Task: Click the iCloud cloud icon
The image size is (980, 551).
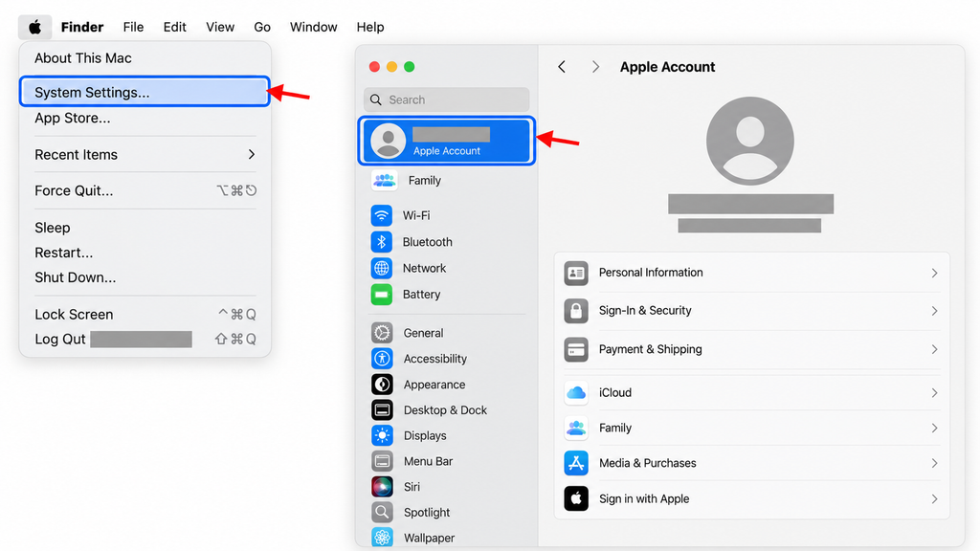Action: click(576, 393)
